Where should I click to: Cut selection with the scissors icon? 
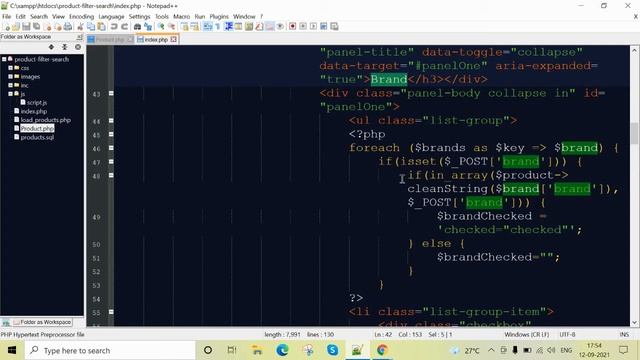coord(80,27)
